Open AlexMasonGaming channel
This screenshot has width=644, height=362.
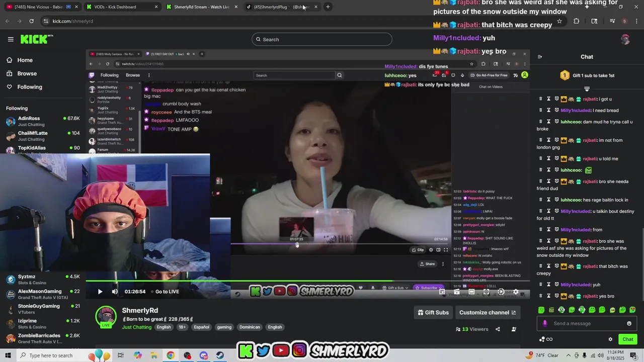tap(43, 294)
